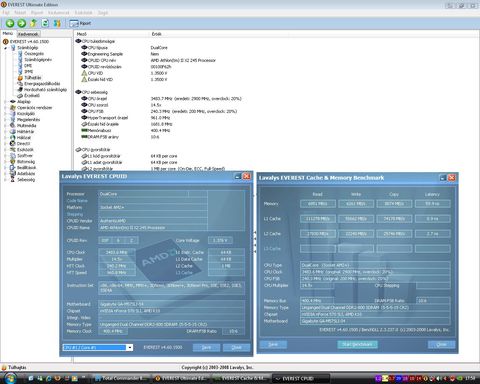Screen dimensions: 480x384
Task: Click Close in the CPUID window
Action: coord(236,347)
